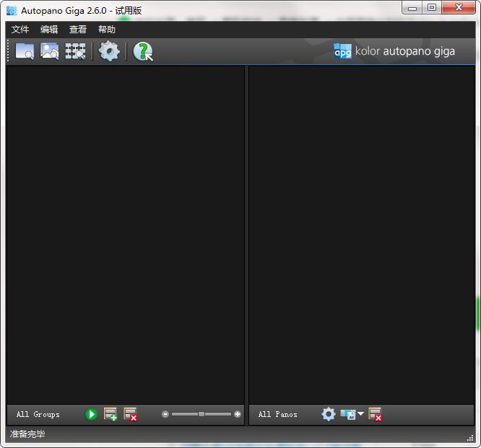
Task: Click the plus zoom icon in the Groups bar
Action: click(x=237, y=414)
